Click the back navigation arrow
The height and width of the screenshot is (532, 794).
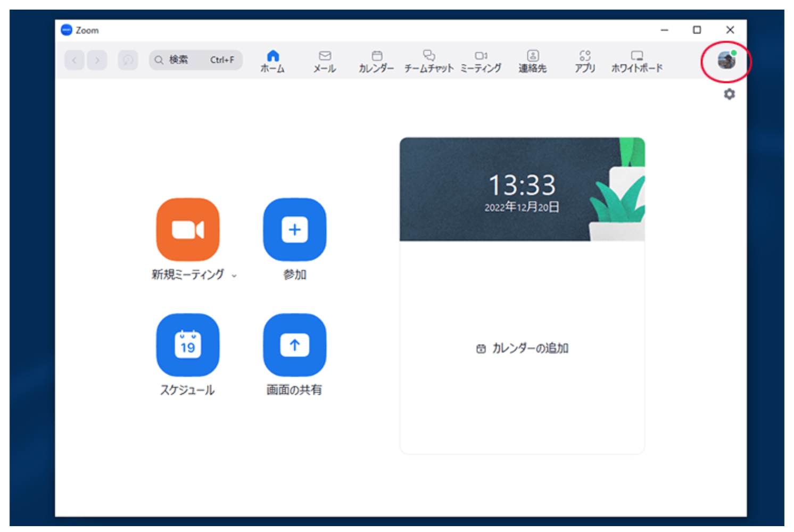pyautogui.click(x=74, y=60)
